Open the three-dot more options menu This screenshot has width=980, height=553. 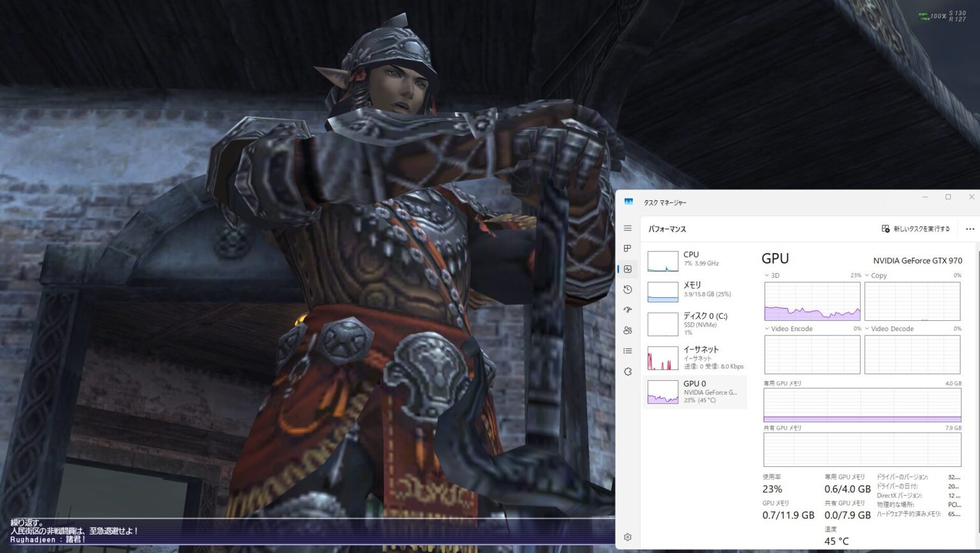pos(970,228)
